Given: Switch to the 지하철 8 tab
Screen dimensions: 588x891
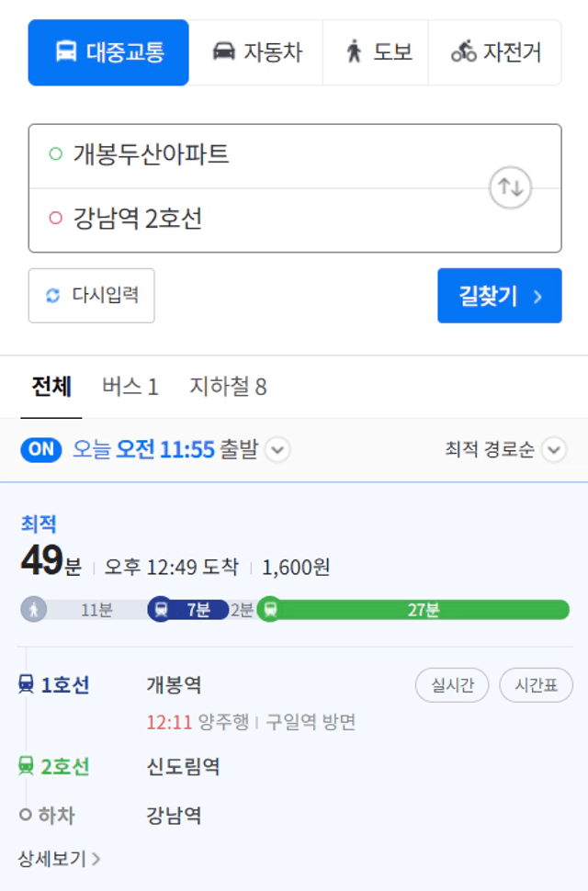Looking at the screenshot, I should pyautogui.click(x=228, y=387).
